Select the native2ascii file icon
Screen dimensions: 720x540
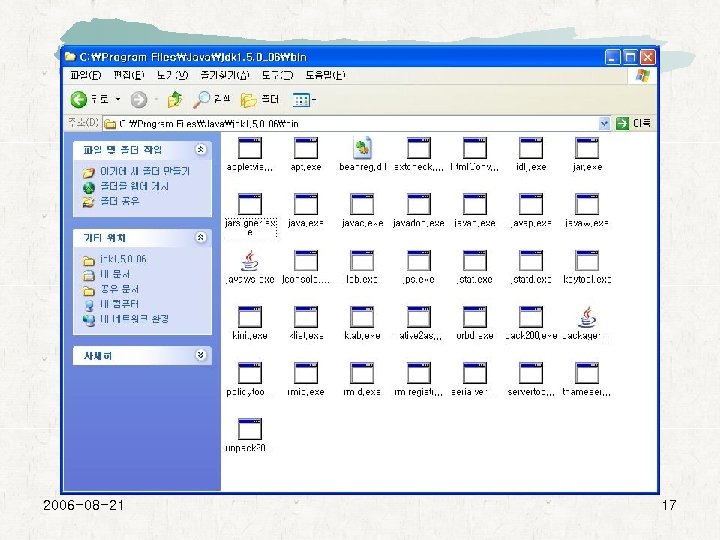click(x=419, y=317)
